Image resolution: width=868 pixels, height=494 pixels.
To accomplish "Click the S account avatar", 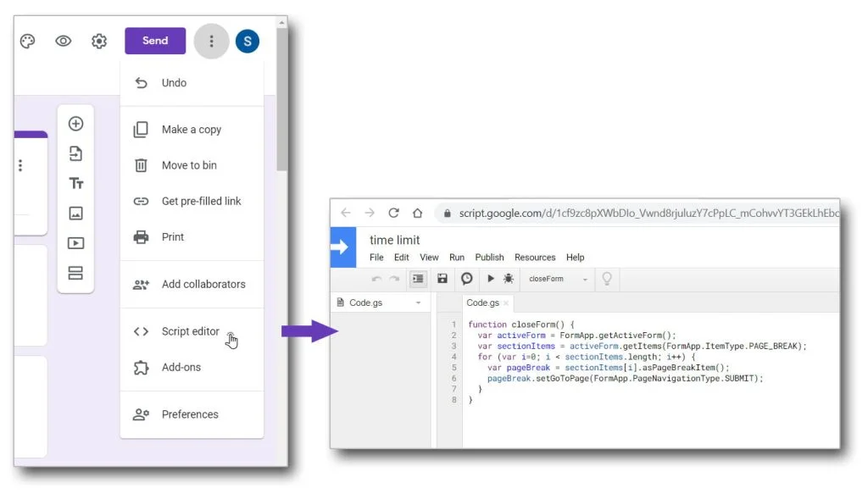I will 247,41.
